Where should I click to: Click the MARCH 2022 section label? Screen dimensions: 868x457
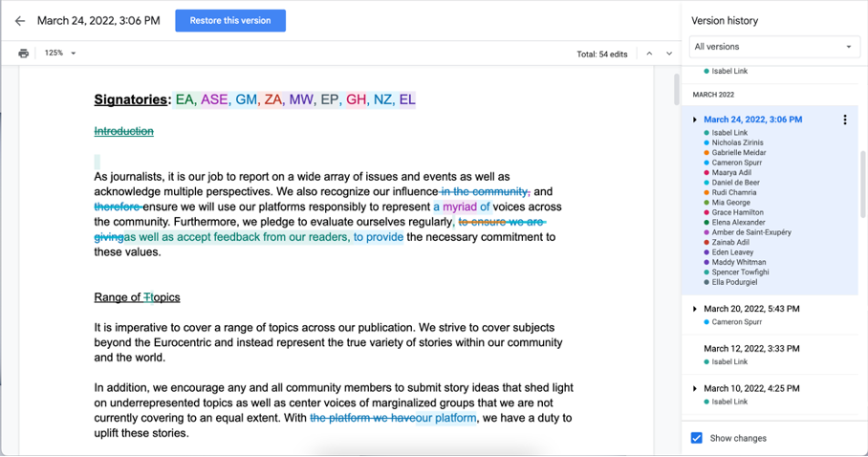click(713, 95)
